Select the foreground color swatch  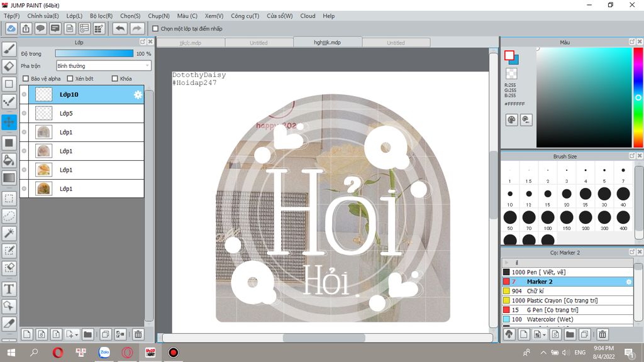click(x=509, y=55)
